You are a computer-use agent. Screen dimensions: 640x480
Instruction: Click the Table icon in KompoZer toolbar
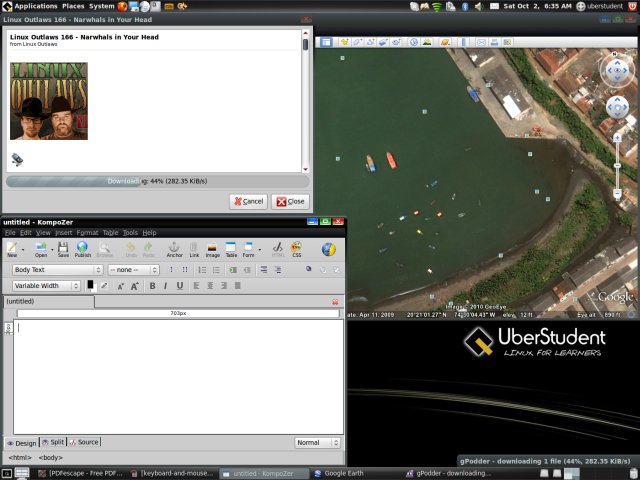pyautogui.click(x=230, y=248)
